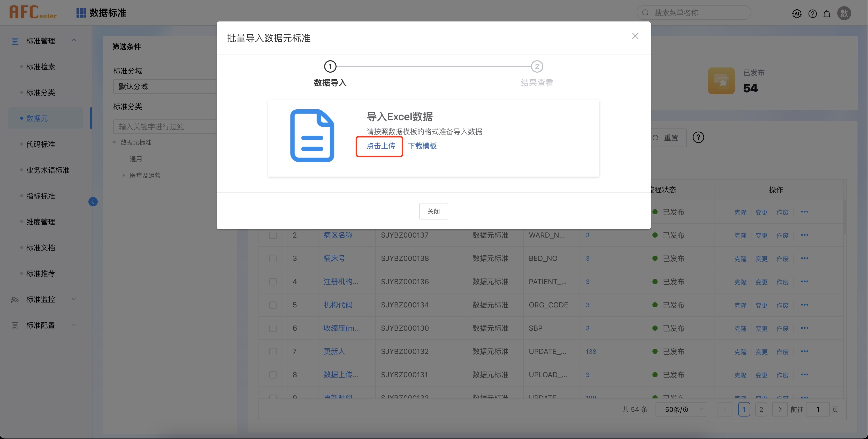Go to 代码标准 in sidebar
Viewport: 868px width, 439px height.
(x=40, y=144)
